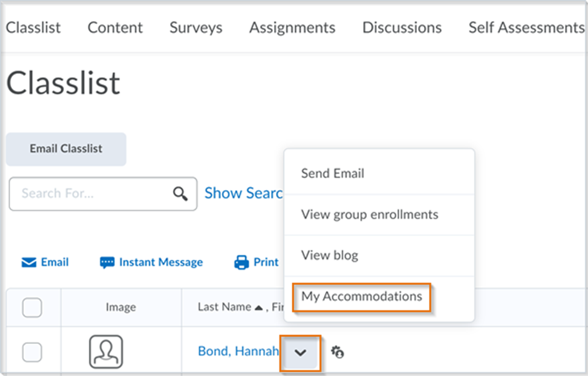
Task: Open the Discussions navigation tab
Action: (402, 28)
